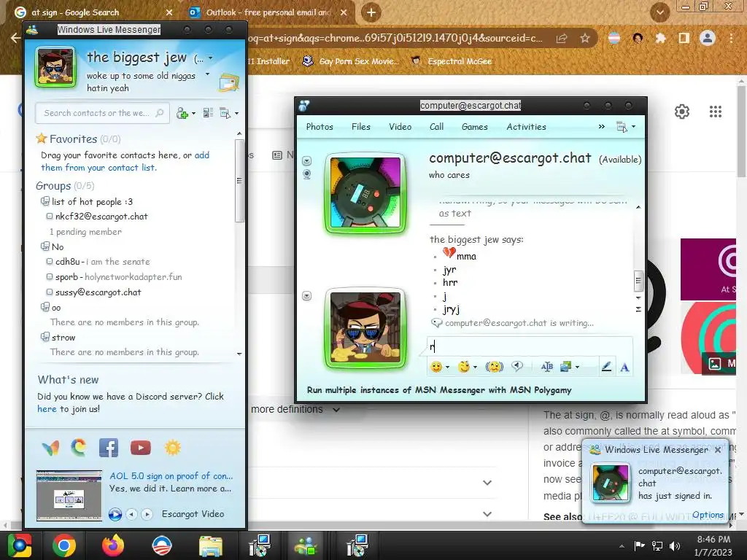The image size is (747, 560).
Task: Collapse the No group
Action: coord(44,246)
